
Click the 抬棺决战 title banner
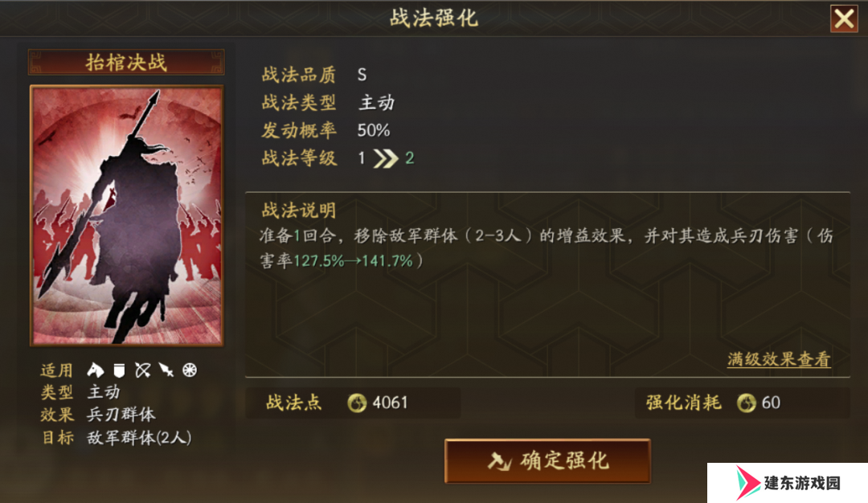126,62
